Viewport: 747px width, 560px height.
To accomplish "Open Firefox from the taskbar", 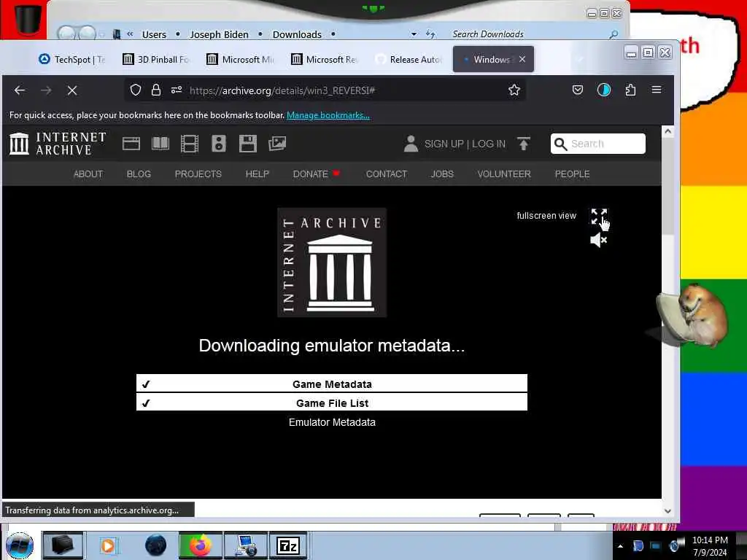I will click(200, 545).
